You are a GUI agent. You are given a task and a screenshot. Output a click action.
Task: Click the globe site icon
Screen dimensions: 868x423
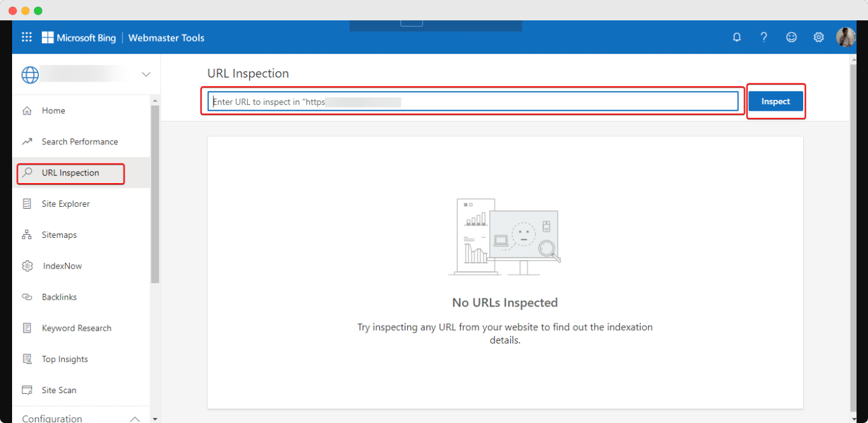pyautogui.click(x=30, y=74)
